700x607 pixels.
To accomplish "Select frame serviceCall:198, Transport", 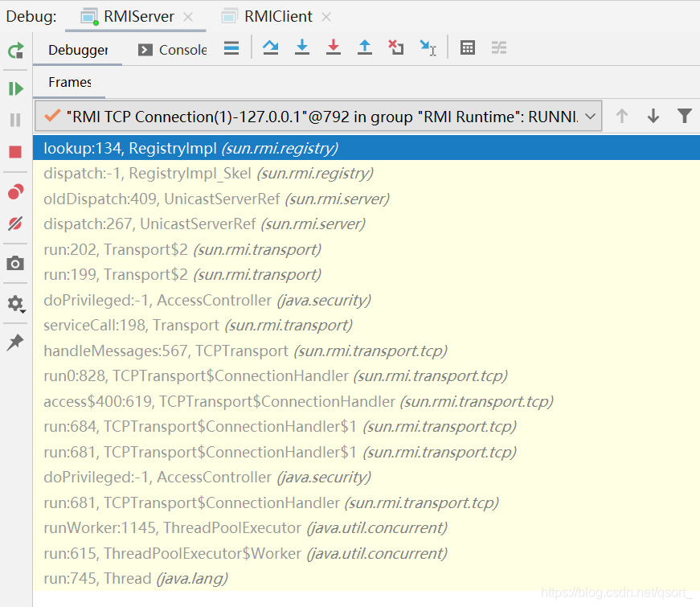I will coord(366,325).
